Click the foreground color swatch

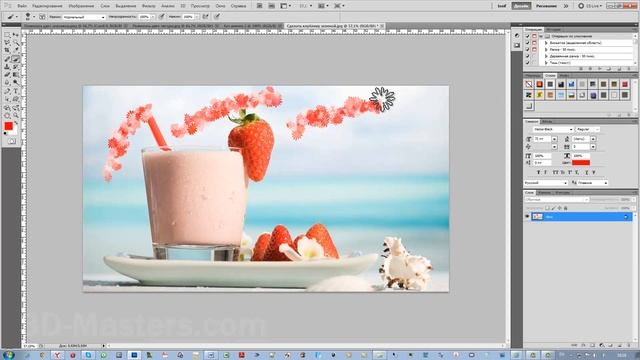pyautogui.click(x=8, y=126)
